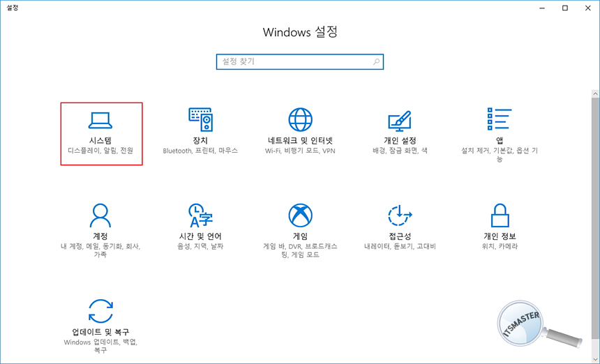Click 'Bluetooth, 프린터, 마우스' description
Viewport: 600px width, 364px height.
200,151
